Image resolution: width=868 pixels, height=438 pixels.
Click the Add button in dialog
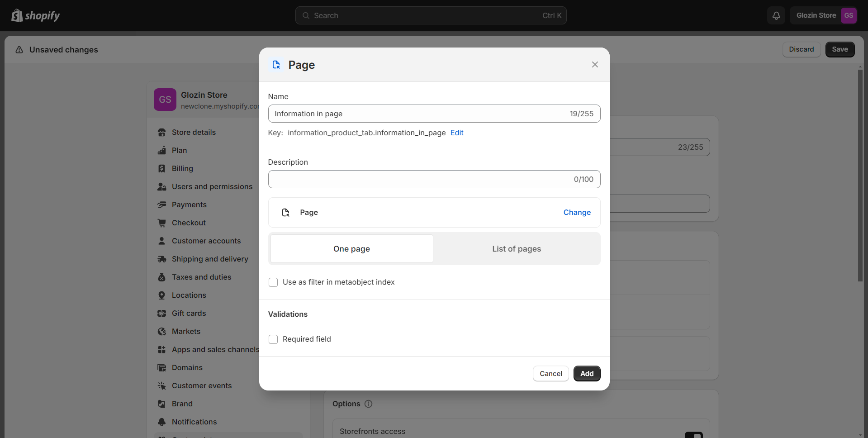tap(587, 374)
